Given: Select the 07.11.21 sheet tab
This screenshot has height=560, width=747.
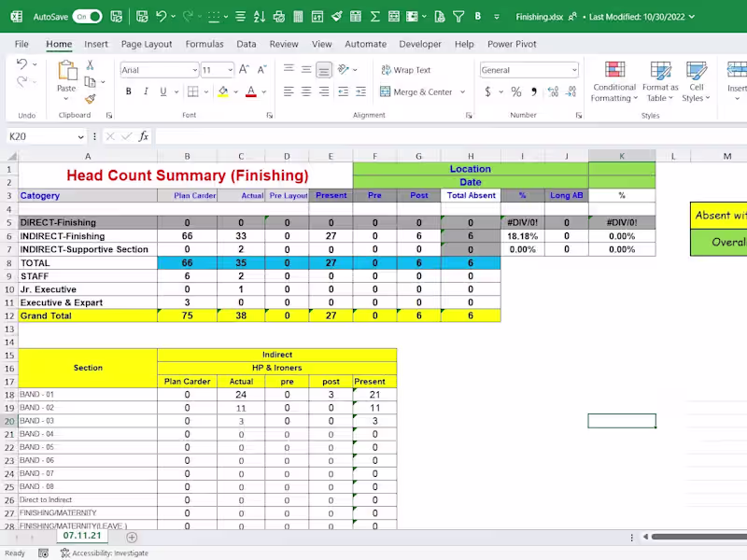Looking at the screenshot, I should [85, 536].
